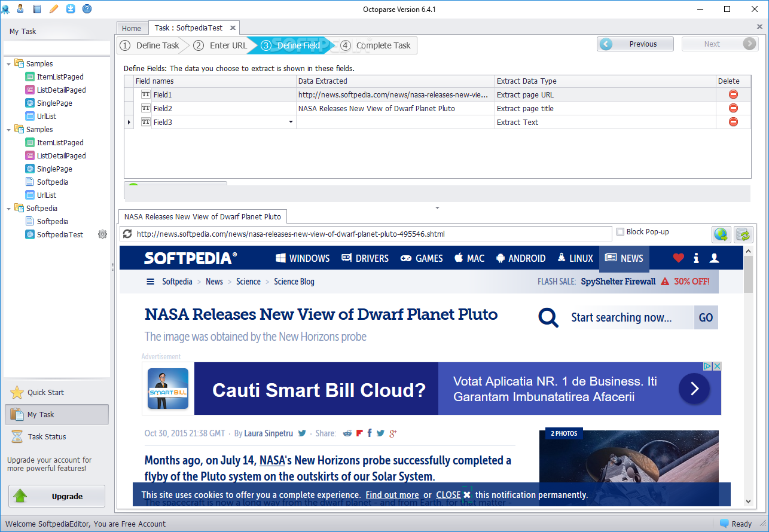Click the Google Plus share icon

tap(393, 433)
